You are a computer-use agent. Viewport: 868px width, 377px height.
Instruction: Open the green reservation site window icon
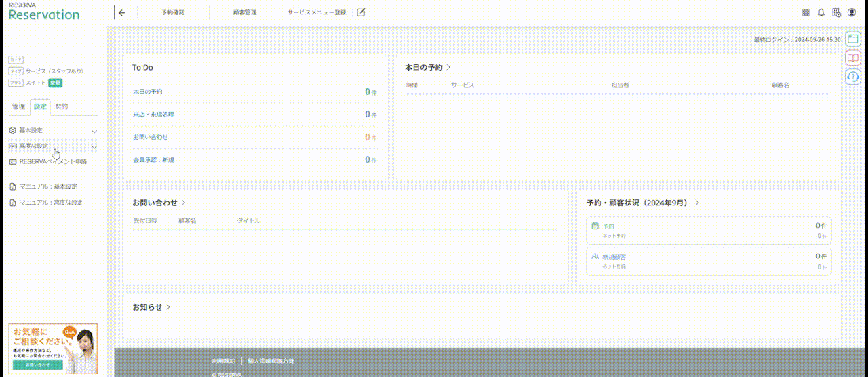852,39
